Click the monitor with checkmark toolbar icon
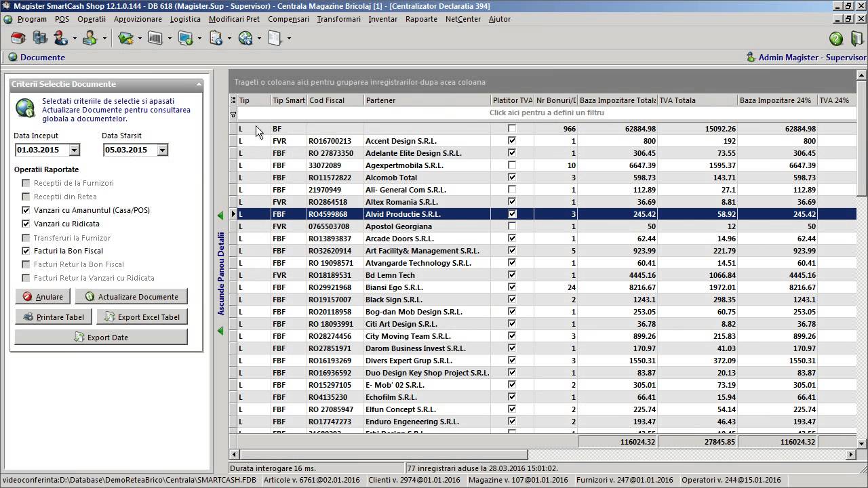Image resolution: width=868 pixels, height=488 pixels. 185,39
